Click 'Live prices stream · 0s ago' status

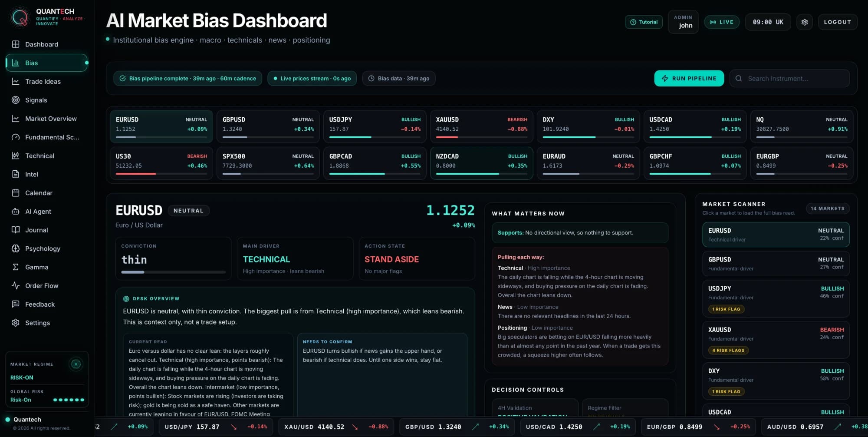312,79
